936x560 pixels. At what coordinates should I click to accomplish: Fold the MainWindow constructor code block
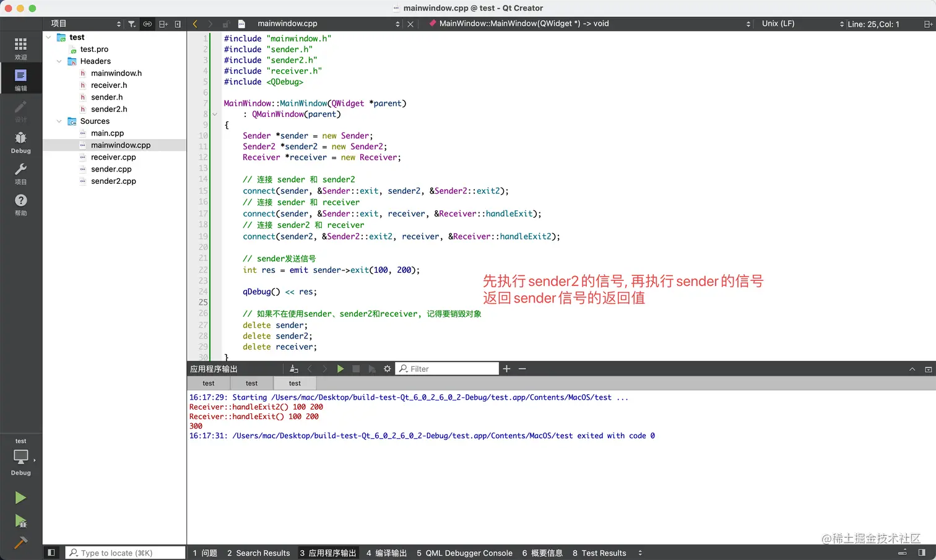(x=215, y=114)
